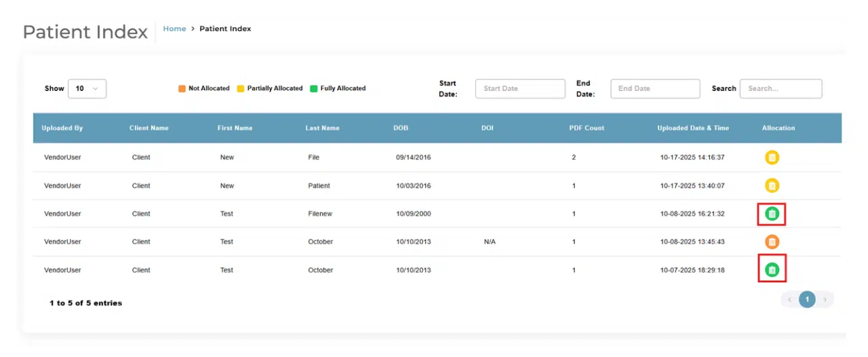Click orange allocation icon in N/A row
This screenshot has height=357, width=868.
[x=772, y=242]
